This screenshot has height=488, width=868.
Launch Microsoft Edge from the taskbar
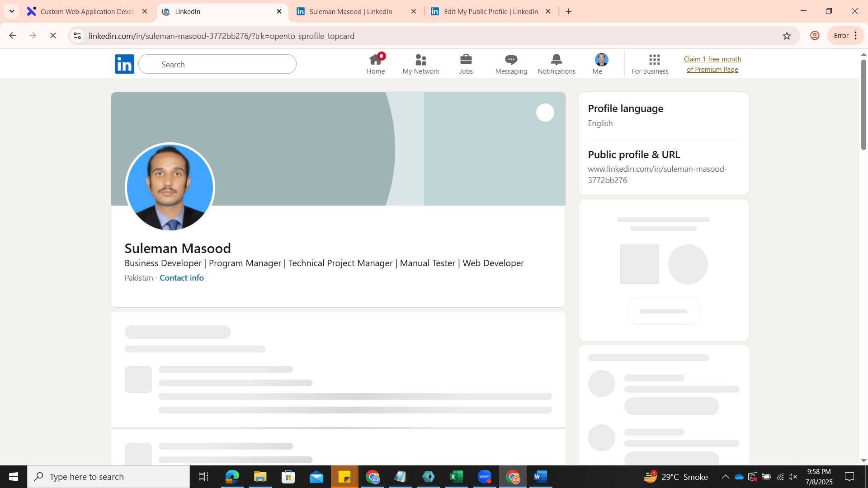point(232,477)
